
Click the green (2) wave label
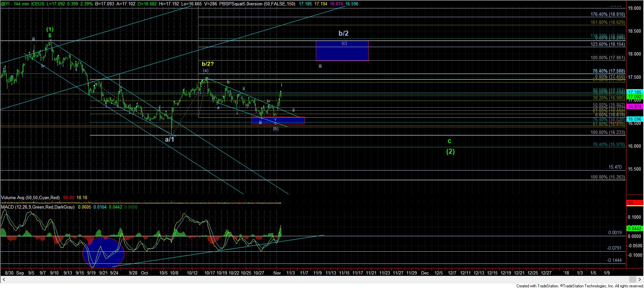(450, 151)
